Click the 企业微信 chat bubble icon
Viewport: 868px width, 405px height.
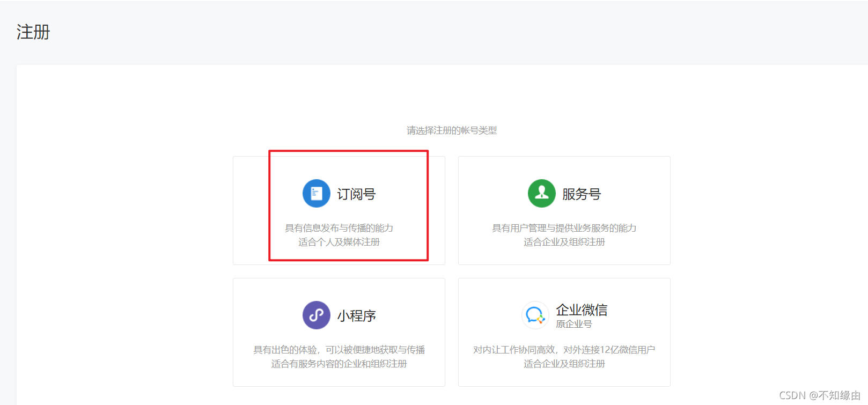tap(535, 315)
